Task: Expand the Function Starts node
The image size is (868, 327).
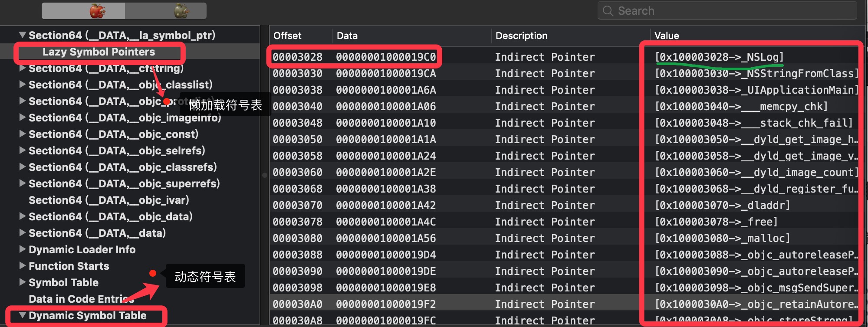Action: pyautogui.click(x=23, y=266)
